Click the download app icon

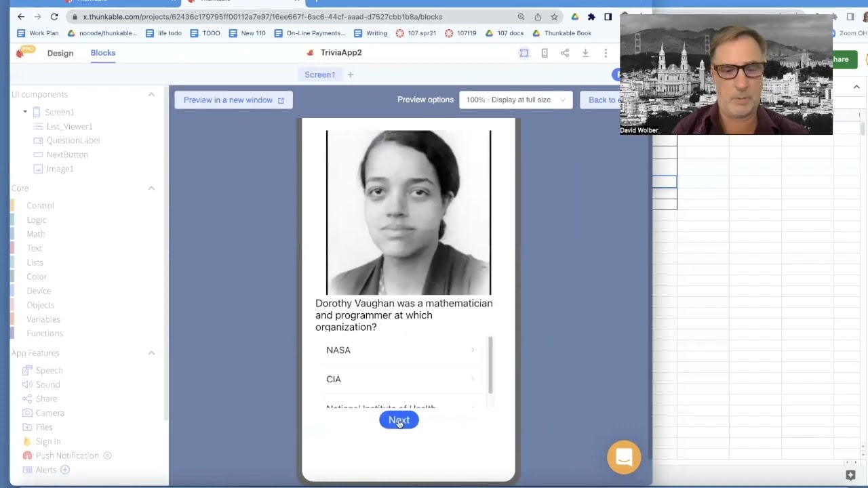(x=585, y=53)
